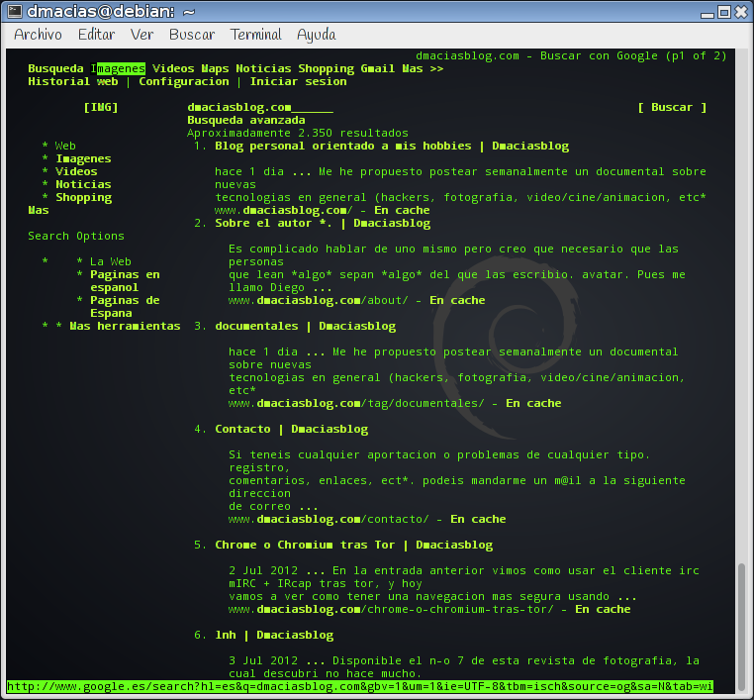Click the Web entry in the left sidebar list
The image size is (754, 700).
pos(65,146)
